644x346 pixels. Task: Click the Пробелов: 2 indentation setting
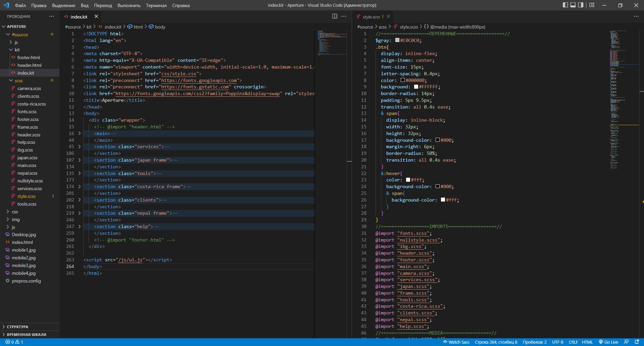(x=535, y=342)
